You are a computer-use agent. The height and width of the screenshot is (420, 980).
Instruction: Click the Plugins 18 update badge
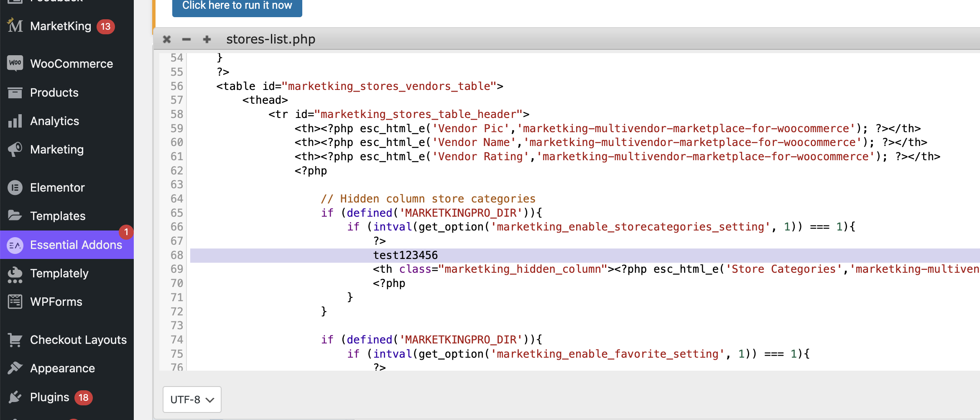coord(83,397)
